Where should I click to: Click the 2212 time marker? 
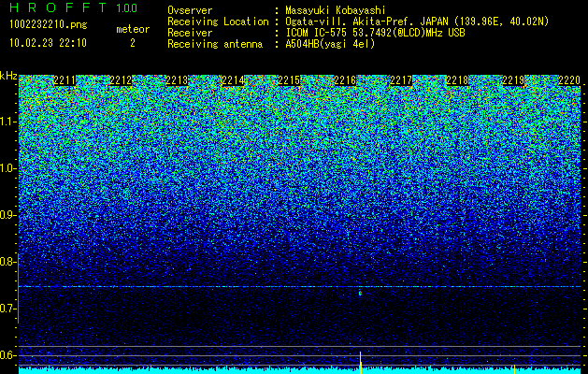point(122,80)
